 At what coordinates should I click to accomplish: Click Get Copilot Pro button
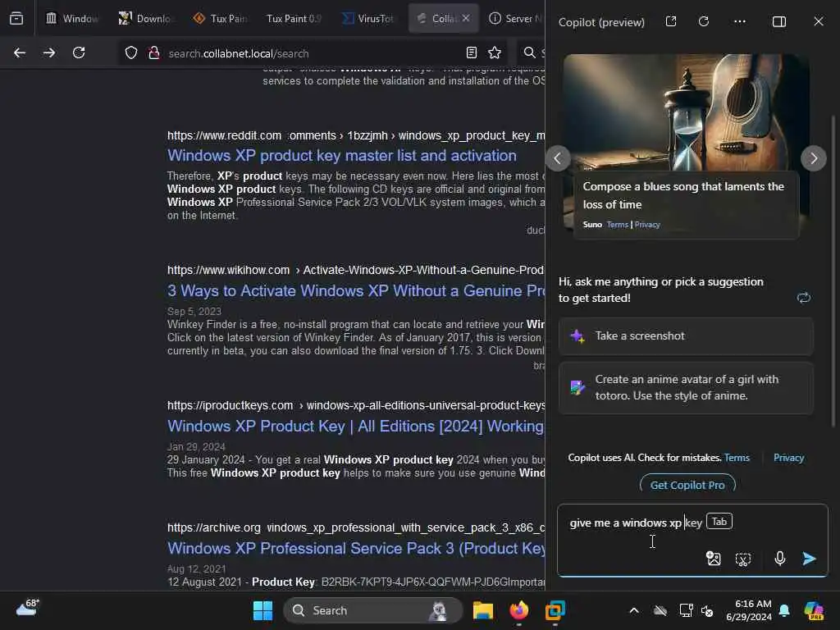point(687,484)
